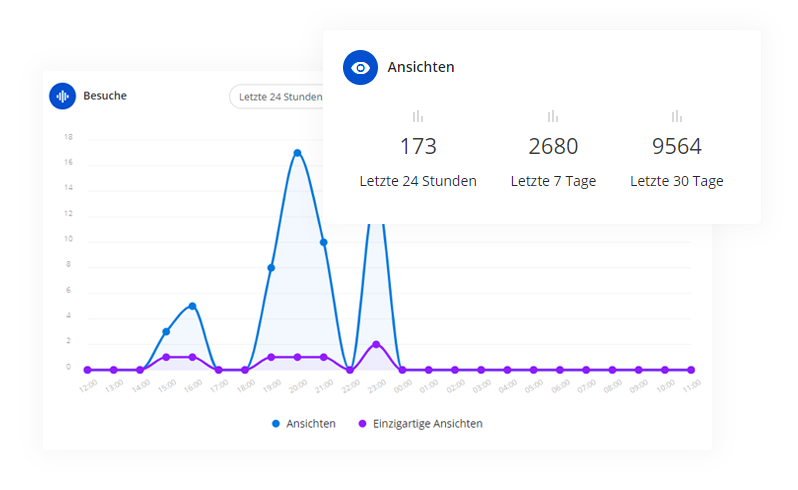
Task: Click the Besuche chart title
Action: pyautogui.click(x=105, y=96)
